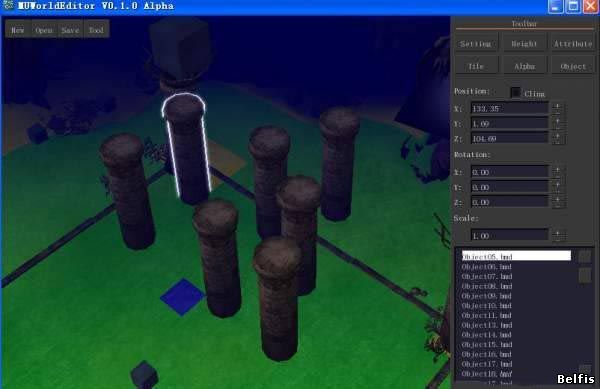Open the Attribute tab
This screenshot has height=389, width=600.
572,44
